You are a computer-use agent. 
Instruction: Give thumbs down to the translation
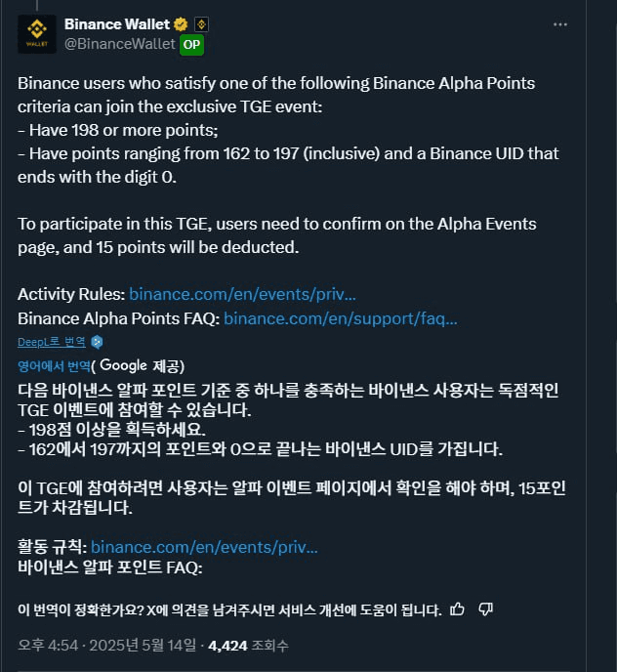click(485, 609)
